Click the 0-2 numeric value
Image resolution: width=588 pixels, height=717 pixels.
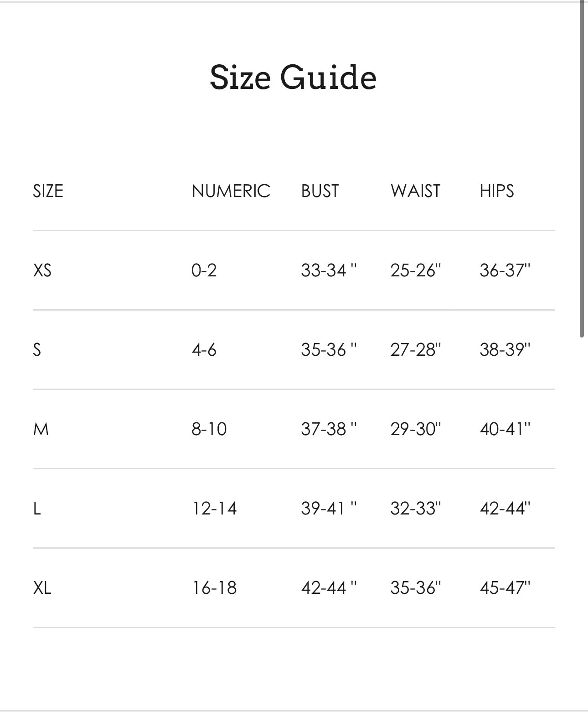coord(204,270)
